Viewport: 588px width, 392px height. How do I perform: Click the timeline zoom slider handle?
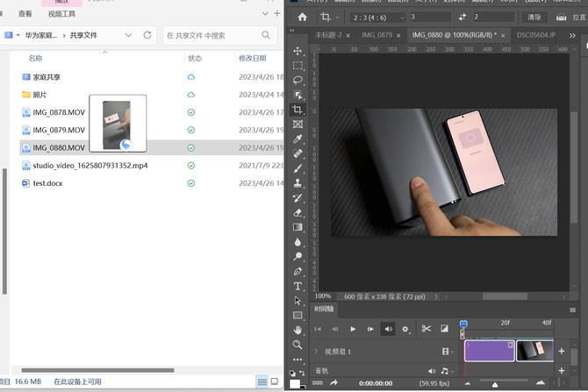click(x=494, y=384)
